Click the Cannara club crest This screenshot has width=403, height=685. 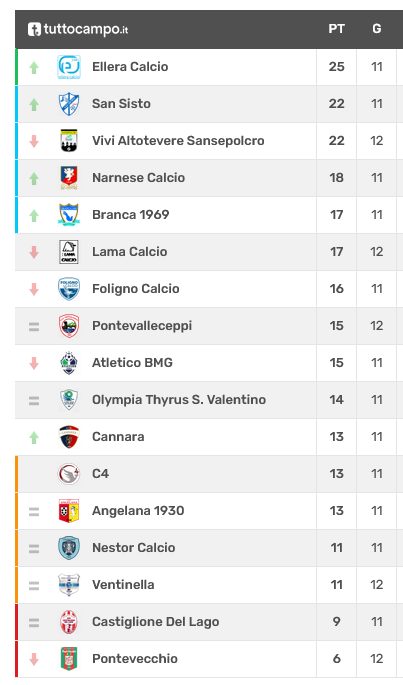tap(69, 436)
